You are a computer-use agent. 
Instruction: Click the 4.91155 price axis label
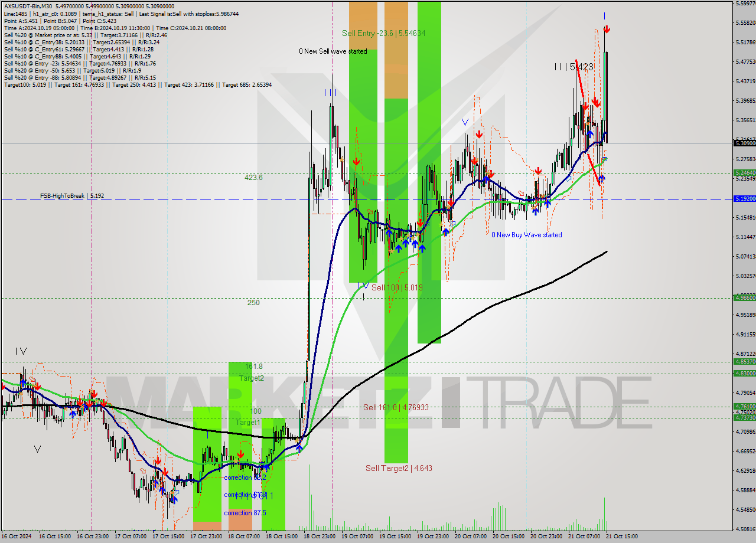point(745,334)
